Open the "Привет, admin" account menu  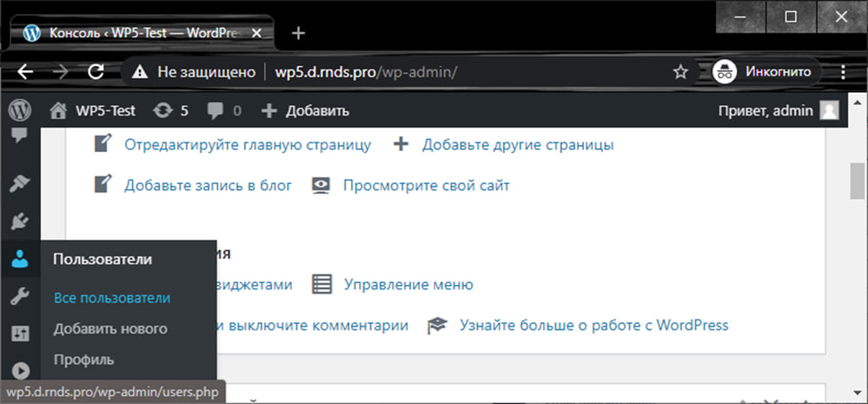(x=778, y=110)
